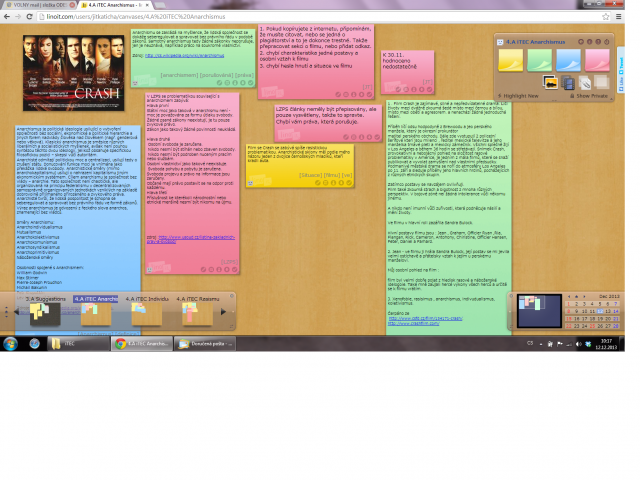Click the browser Back button

click(x=7, y=17)
